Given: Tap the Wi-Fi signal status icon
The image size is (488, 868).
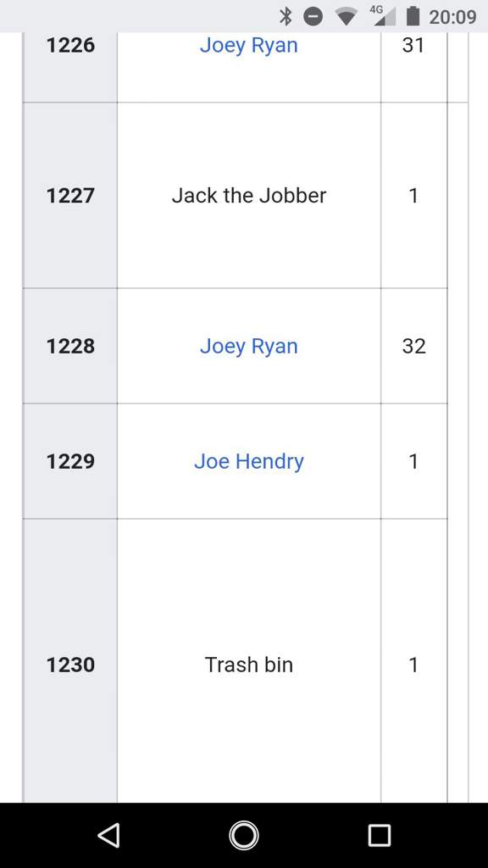Looking at the screenshot, I should [x=347, y=17].
